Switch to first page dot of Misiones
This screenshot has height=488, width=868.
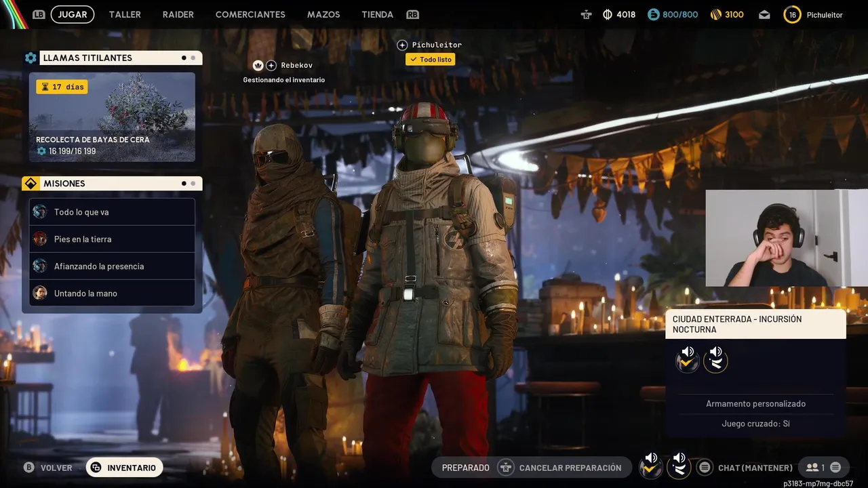tap(184, 184)
